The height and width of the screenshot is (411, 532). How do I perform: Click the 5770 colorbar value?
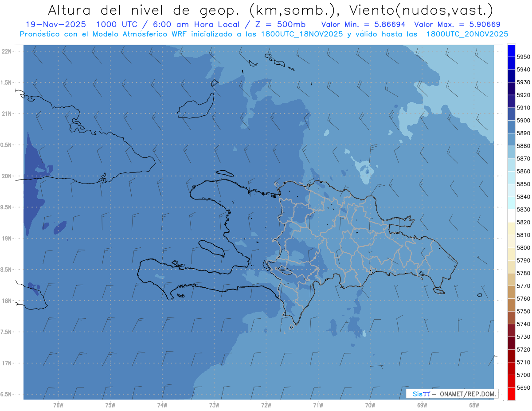[x=524, y=286]
